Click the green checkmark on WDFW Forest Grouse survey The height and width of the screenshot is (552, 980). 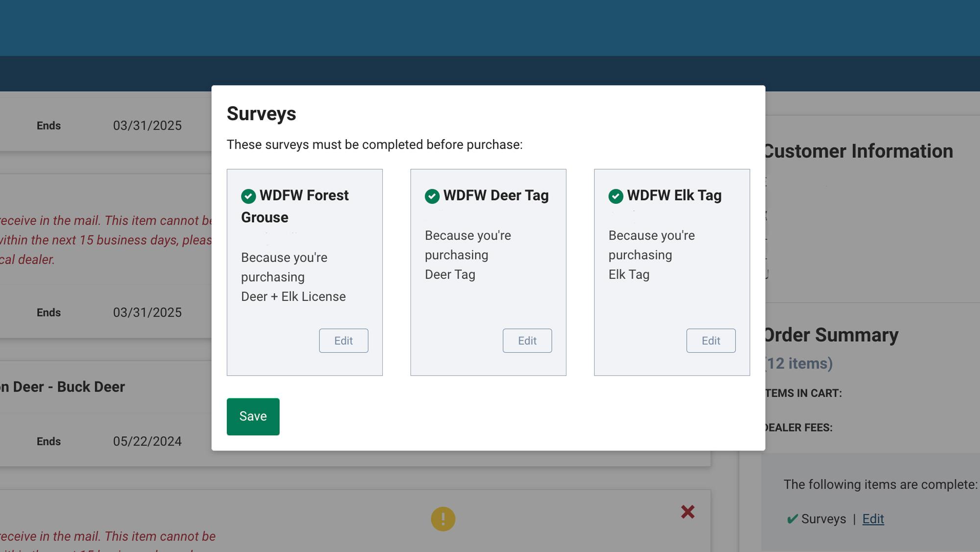249,196
